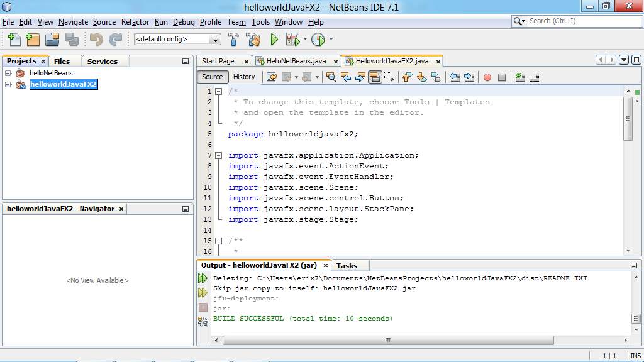Shift the line right in the editor
Image resolution: width=644 pixels, height=362 pixels.
tap(469, 77)
